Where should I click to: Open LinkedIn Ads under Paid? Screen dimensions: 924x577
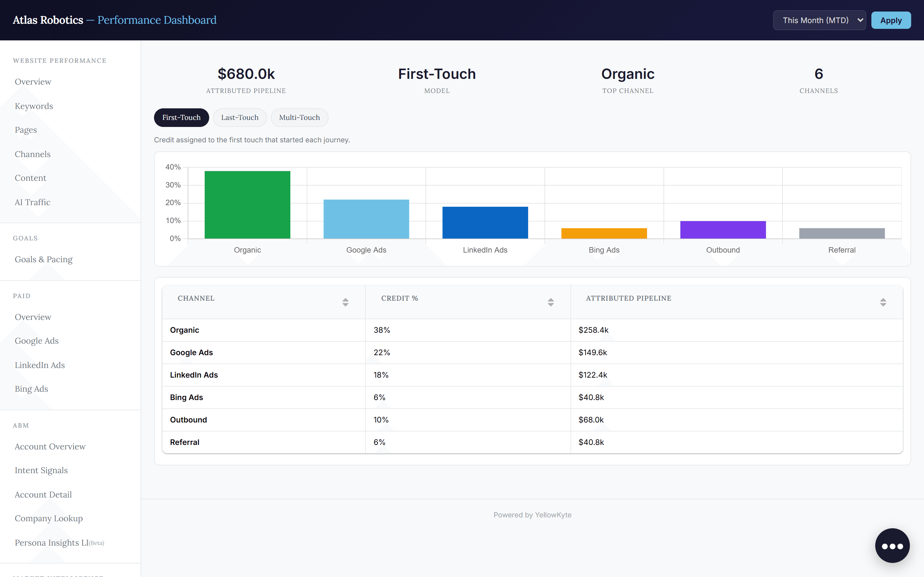click(x=40, y=365)
